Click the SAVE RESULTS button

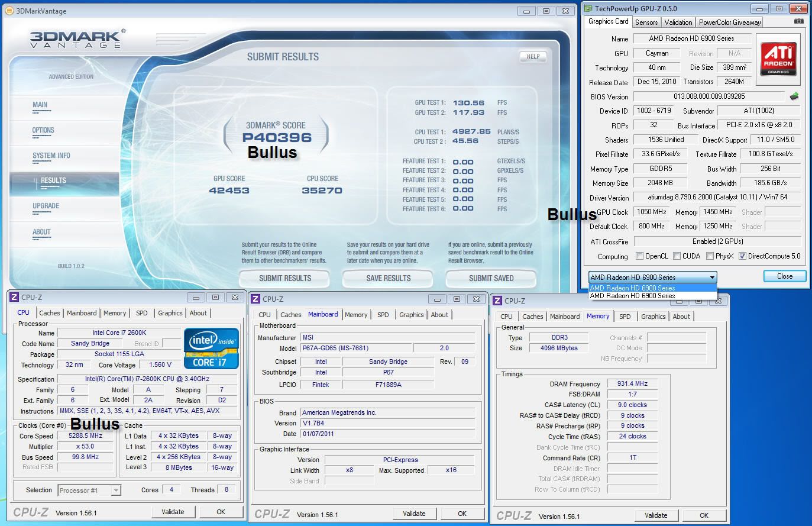[x=388, y=278]
